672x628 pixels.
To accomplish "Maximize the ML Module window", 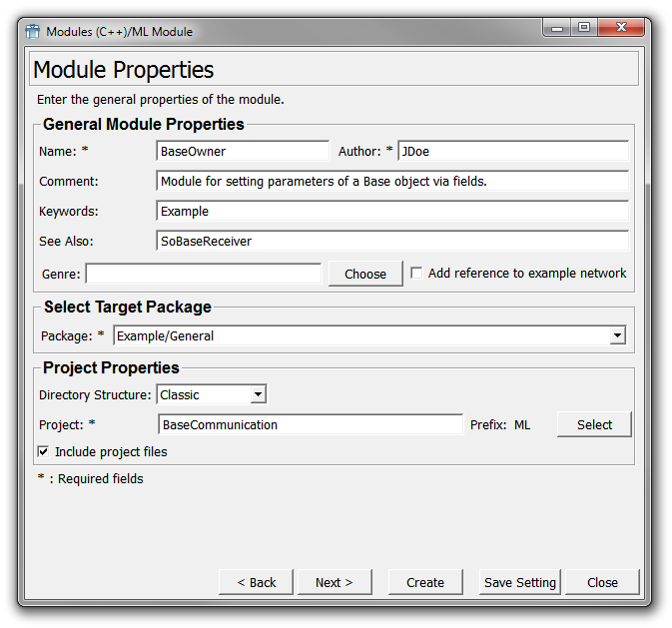I will point(584,28).
